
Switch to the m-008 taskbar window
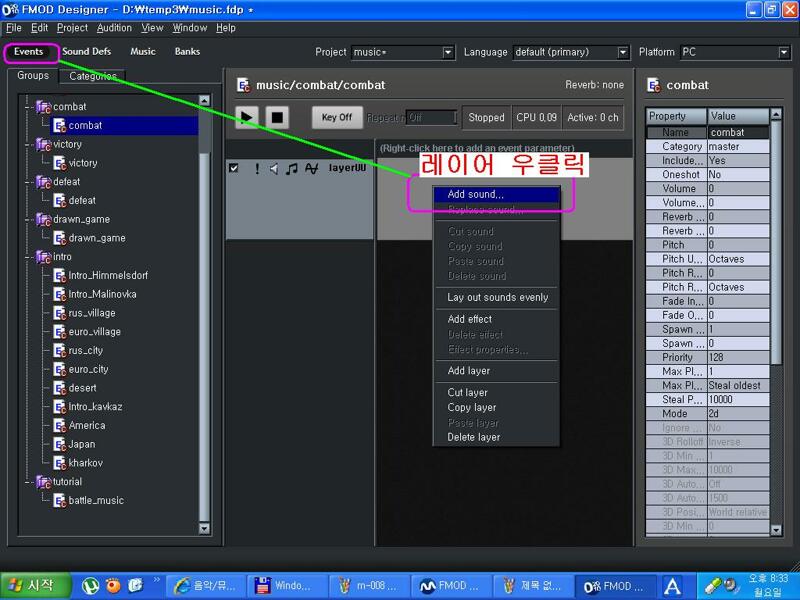[369, 586]
